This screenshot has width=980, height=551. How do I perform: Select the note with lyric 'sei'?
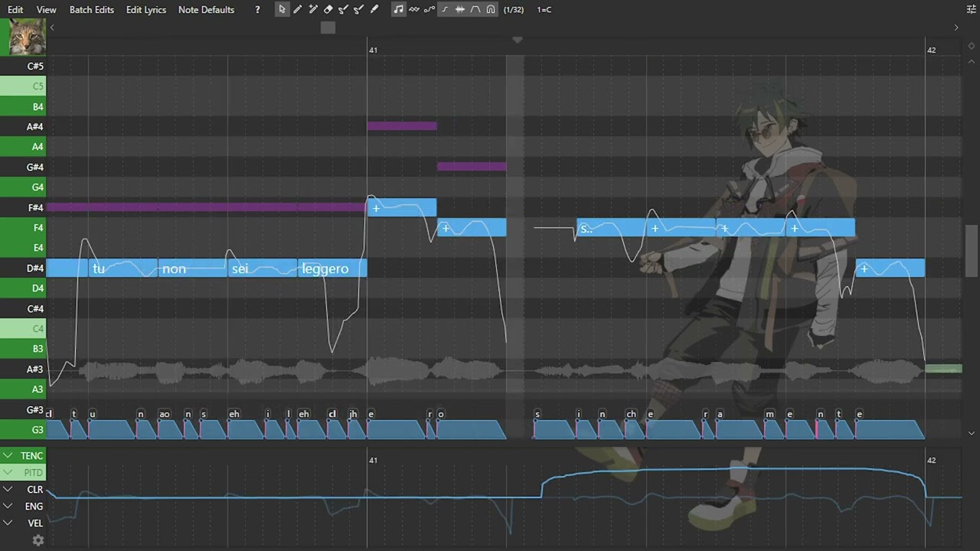tap(262, 268)
